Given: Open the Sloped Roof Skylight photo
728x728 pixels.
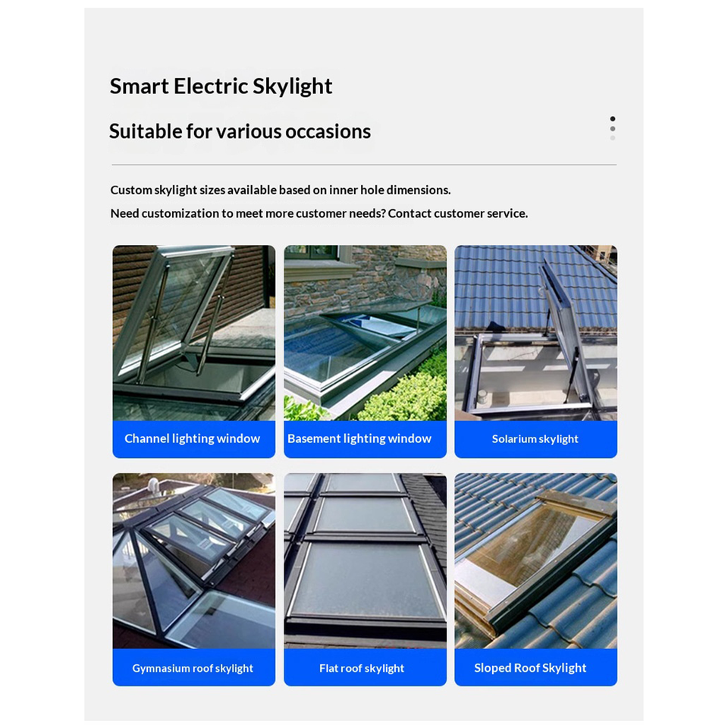Looking at the screenshot, I should pyautogui.click(x=536, y=561).
